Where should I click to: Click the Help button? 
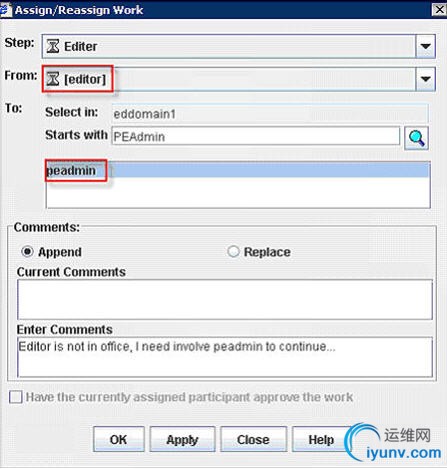[x=321, y=439]
